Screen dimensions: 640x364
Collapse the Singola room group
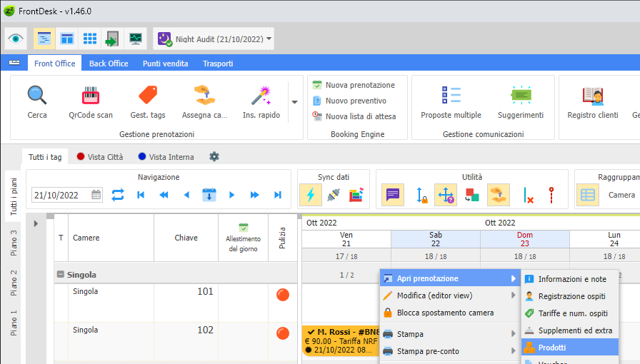[x=61, y=274]
